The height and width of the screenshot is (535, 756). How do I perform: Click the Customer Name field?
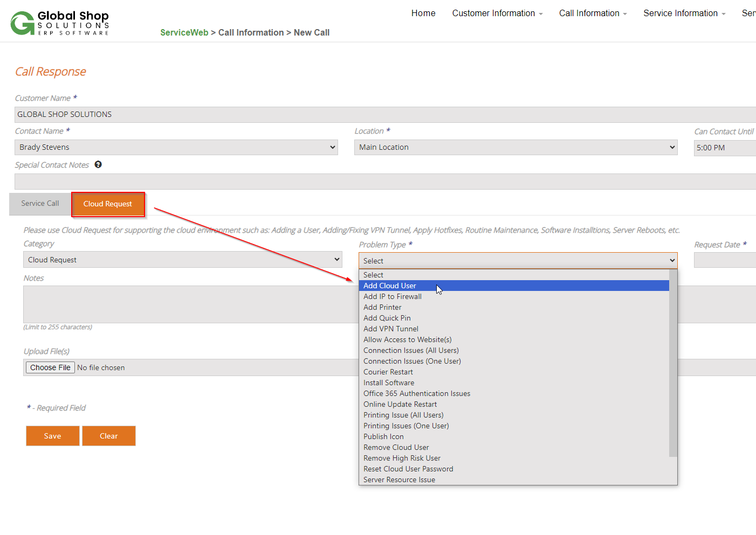tap(385, 114)
